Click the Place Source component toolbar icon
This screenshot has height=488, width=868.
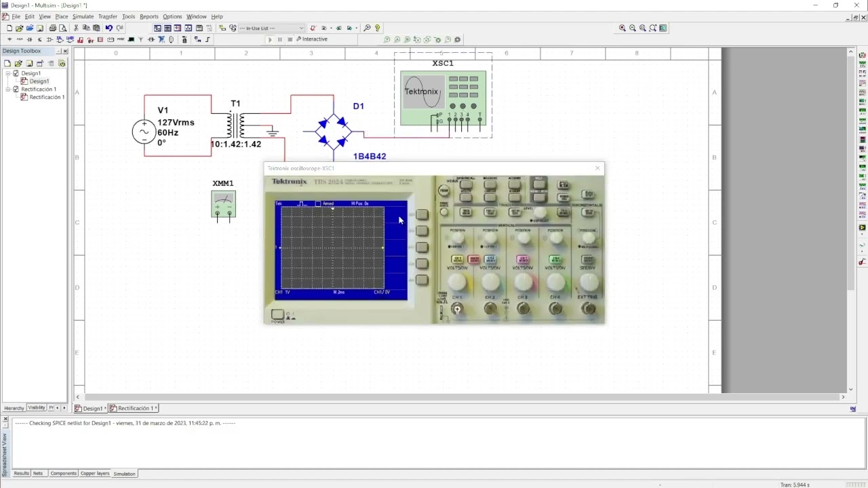9,39
